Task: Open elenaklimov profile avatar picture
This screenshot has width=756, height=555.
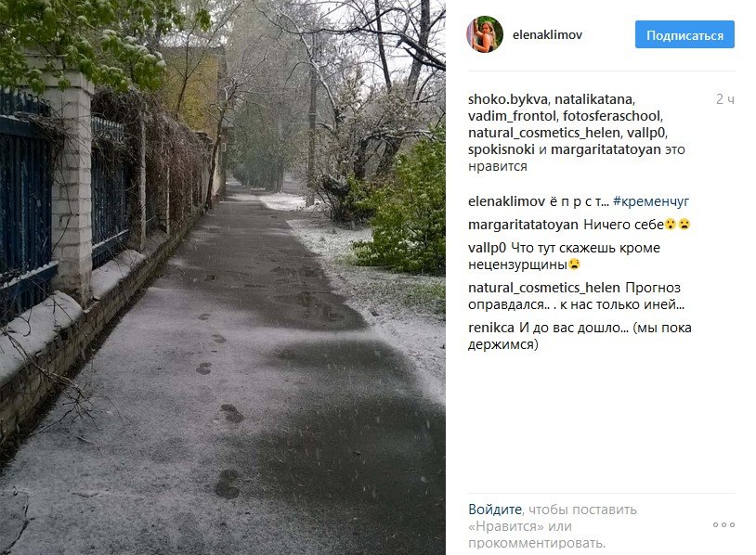Action: click(x=485, y=34)
